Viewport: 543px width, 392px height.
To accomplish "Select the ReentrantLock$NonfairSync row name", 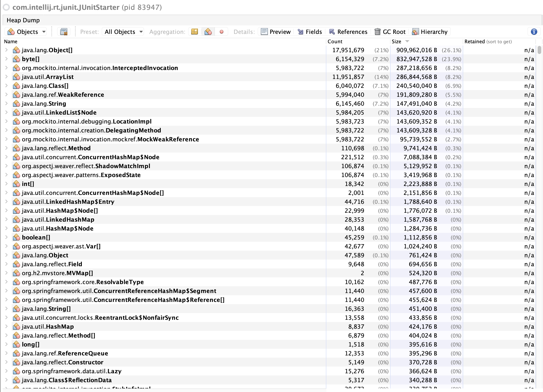I will tap(100, 318).
